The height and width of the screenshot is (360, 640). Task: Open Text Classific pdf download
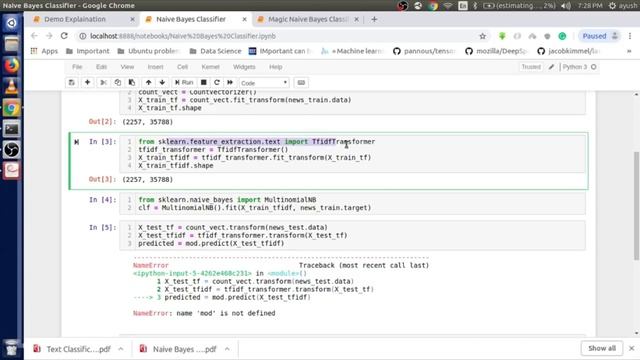click(x=73, y=349)
